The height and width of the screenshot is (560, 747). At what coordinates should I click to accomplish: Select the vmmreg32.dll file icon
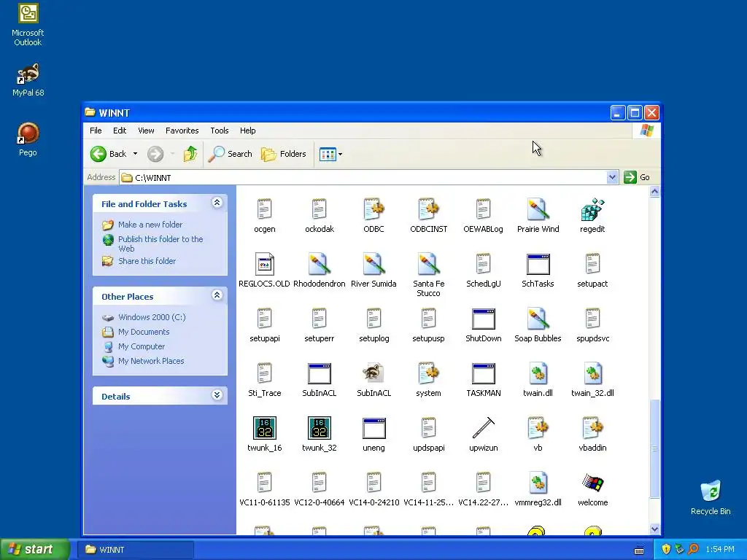[538, 483]
